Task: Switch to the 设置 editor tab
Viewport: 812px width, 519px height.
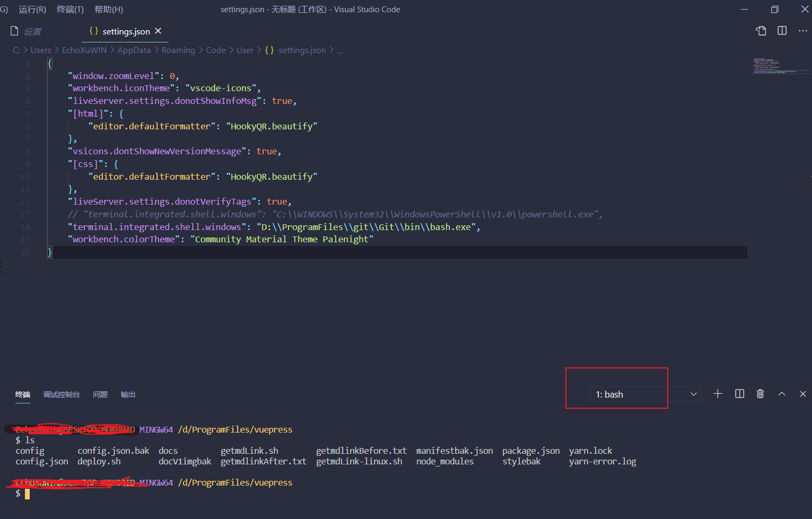Action: coord(32,32)
